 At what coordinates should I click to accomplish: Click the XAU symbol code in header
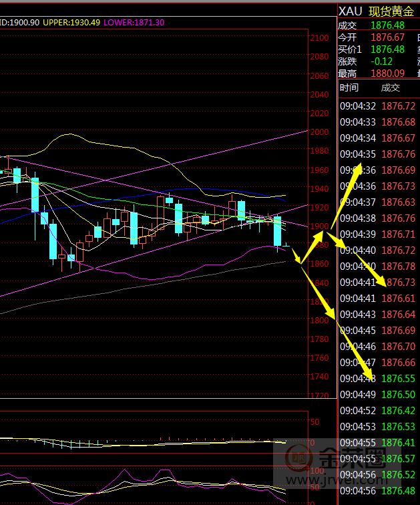point(350,11)
